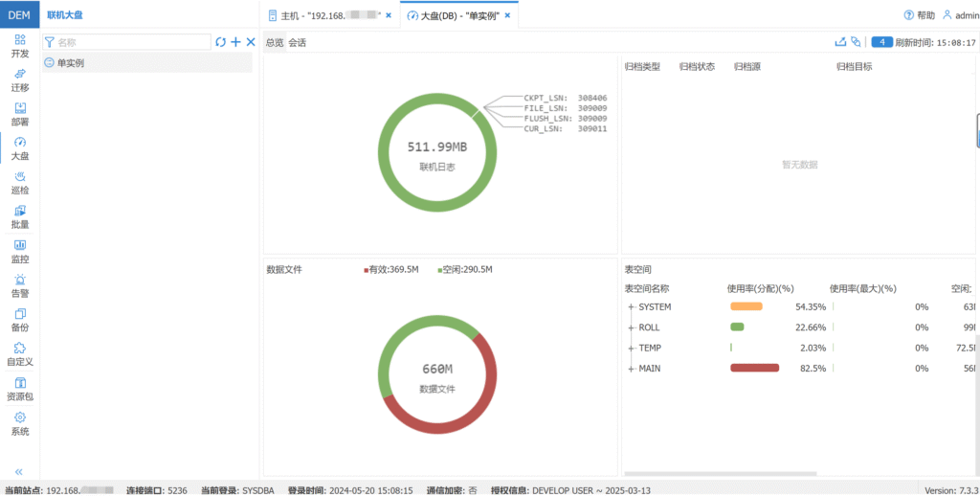
Task: Toggle the 空闲 legend item in data file chart
Action: (x=464, y=270)
